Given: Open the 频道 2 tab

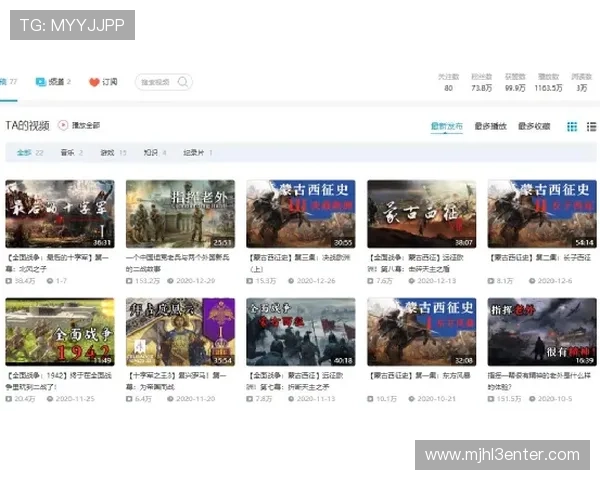Looking at the screenshot, I should (x=53, y=82).
